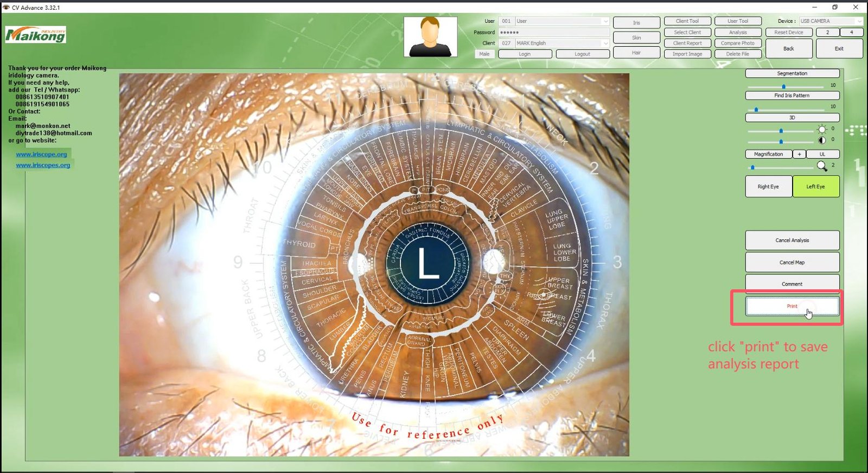The width and height of the screenshot is (868, 473).
Task: Focus the Password input field
Action: click(553, 32)
